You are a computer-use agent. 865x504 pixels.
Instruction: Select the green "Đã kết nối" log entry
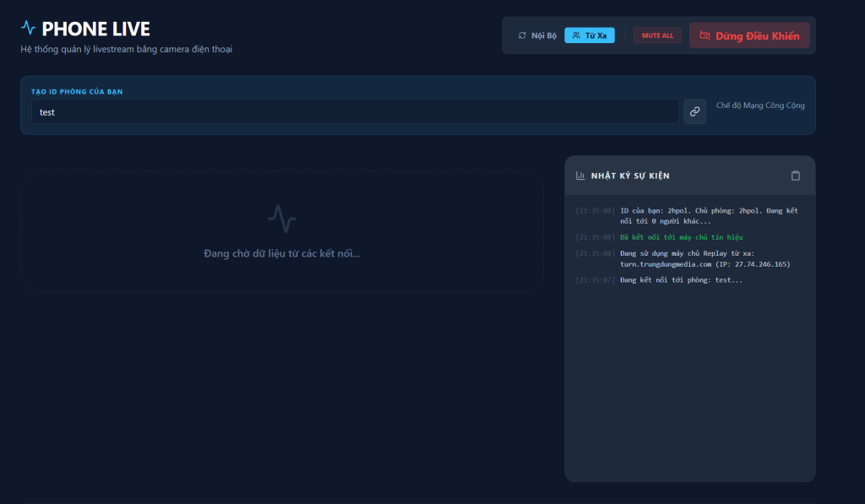pyautogui.click(x=681, y=237)
